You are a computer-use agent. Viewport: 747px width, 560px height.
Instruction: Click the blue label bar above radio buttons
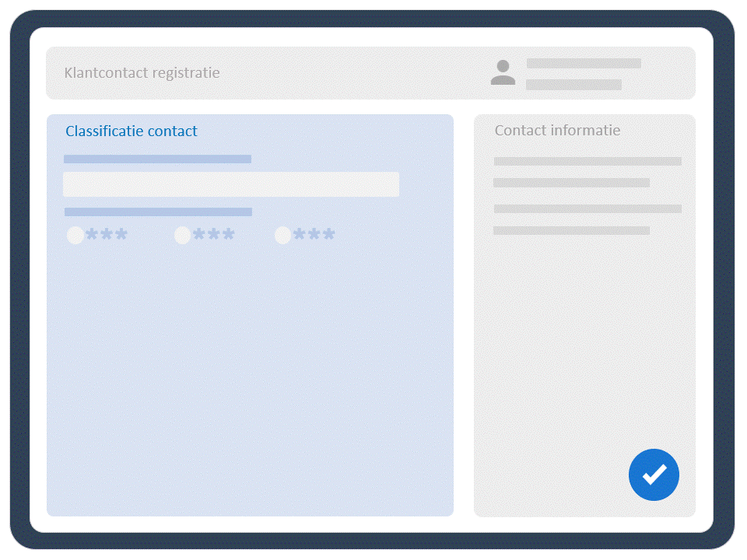pyautogui.click(x=158, y=212)
